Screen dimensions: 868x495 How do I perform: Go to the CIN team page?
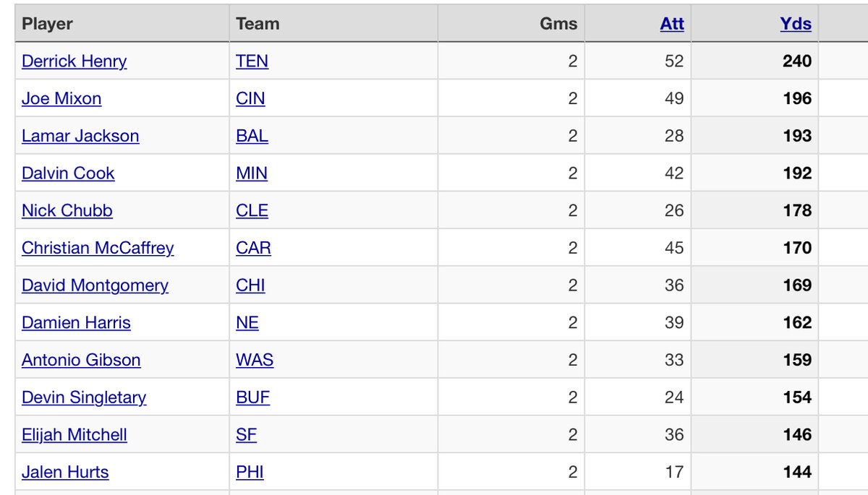tap(250, 99)
